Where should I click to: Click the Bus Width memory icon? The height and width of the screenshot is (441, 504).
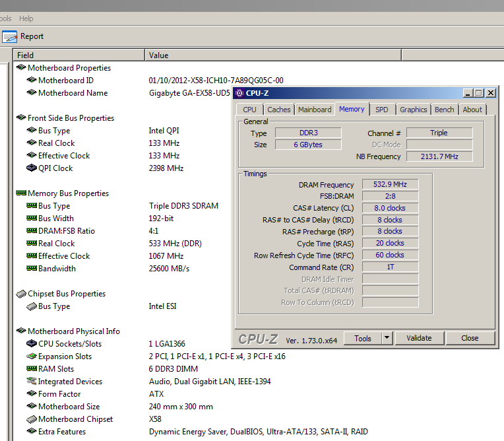[32, 218]
